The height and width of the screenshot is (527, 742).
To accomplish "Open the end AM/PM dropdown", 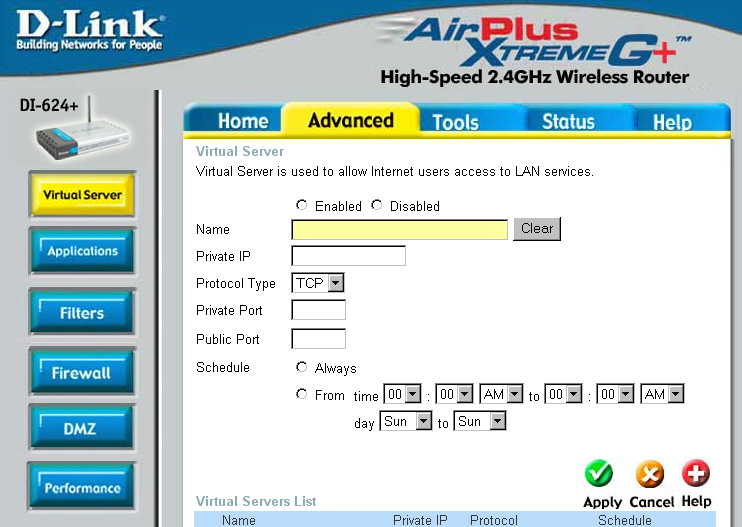I will coord(662,394).
